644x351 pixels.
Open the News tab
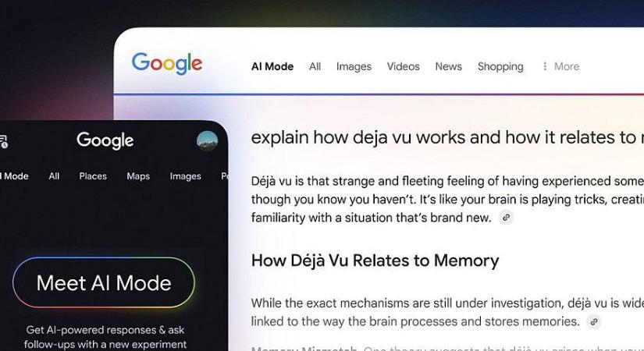point(449,66)
